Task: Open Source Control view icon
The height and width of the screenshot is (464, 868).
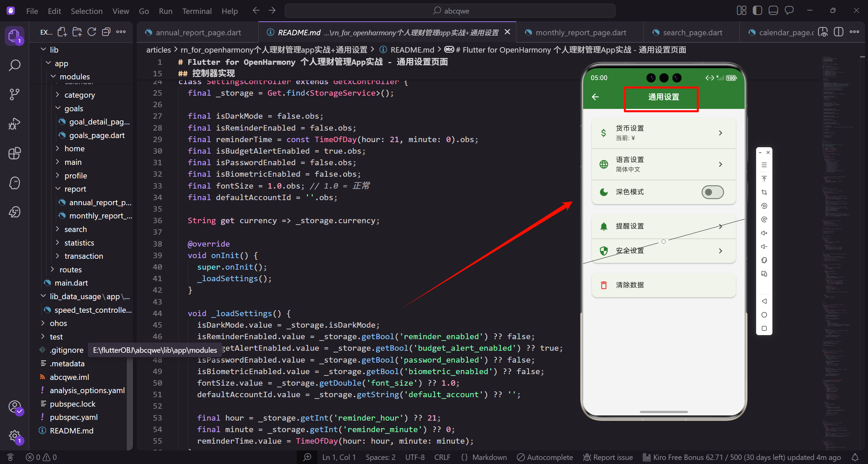Action: (x=15, y=94)
